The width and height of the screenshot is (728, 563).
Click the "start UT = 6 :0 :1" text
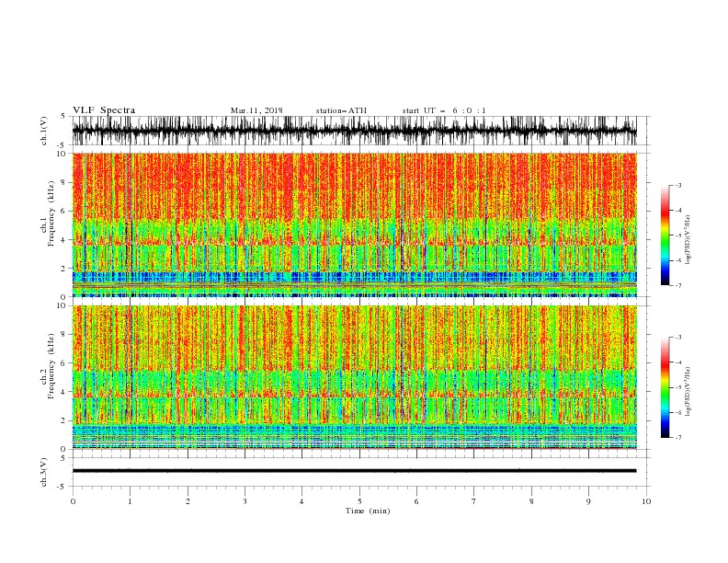[444, 110]
